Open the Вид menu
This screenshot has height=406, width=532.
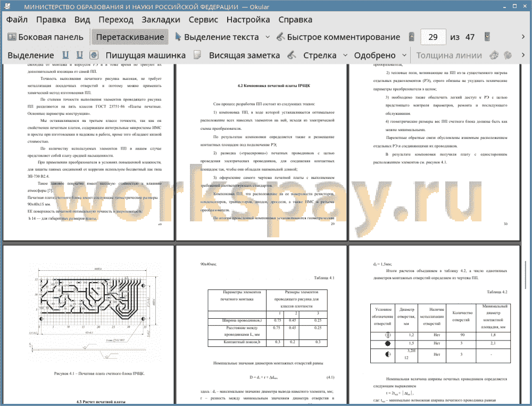tap(82, 20)
